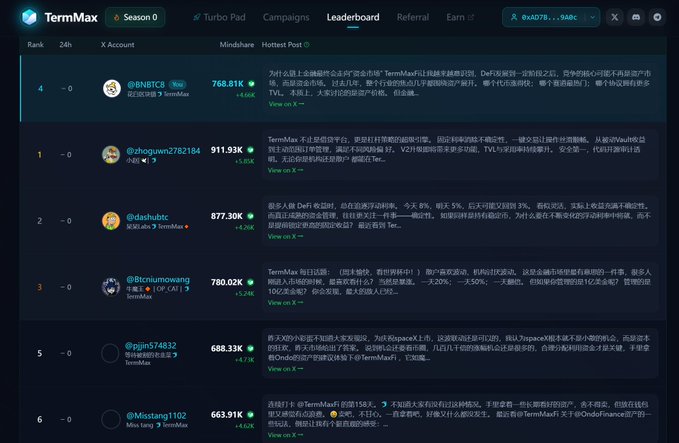Click the 911.93K mindshare value
The height and width of the screenshot is (443, 679).
pos(226,150)
